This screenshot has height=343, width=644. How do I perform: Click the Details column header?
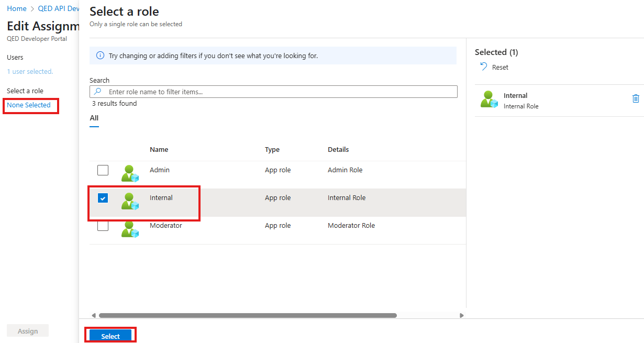338,150
